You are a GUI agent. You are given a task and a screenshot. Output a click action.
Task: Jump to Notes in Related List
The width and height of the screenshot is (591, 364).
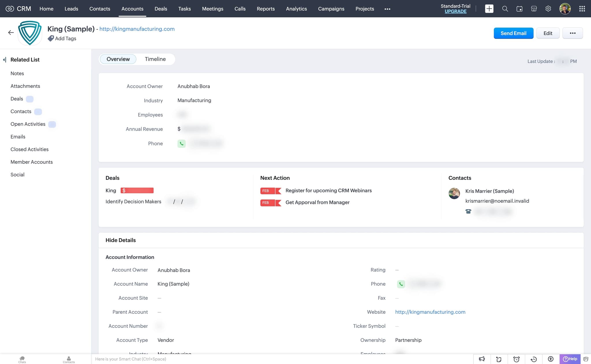[17, 74]
